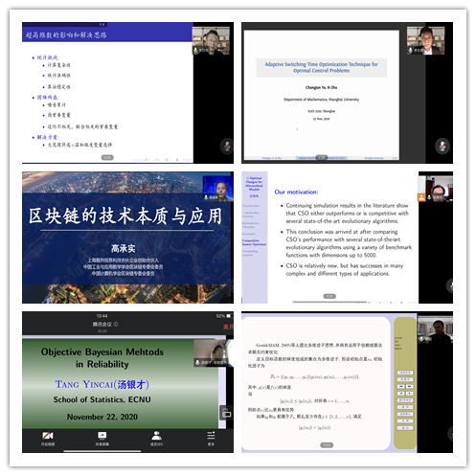Click microphone icon on Tang Yincai speaker thumbnail

(197, 362)
